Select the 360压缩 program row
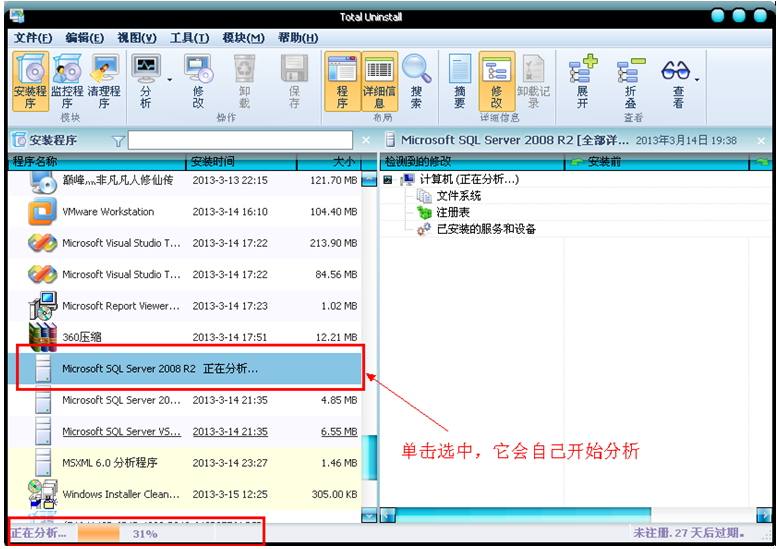Screen dimensions: 777x549 pos(185,337)
